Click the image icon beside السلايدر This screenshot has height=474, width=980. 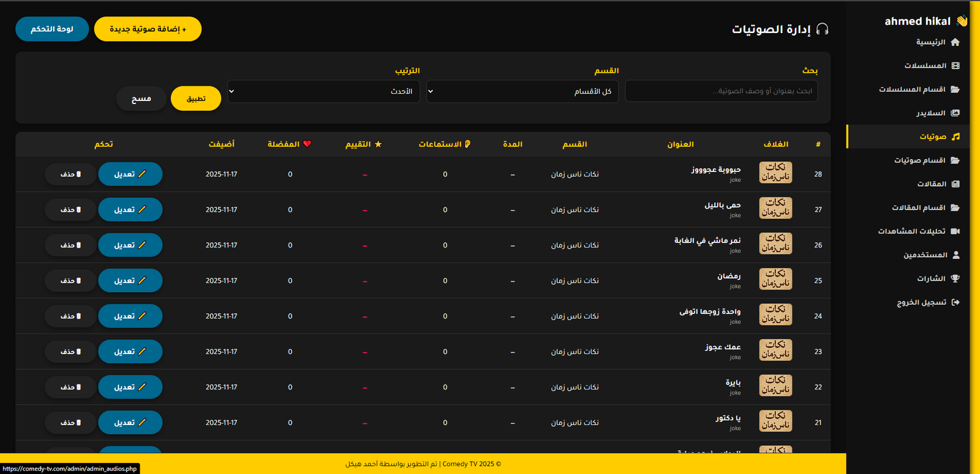(x=955, y=113)
